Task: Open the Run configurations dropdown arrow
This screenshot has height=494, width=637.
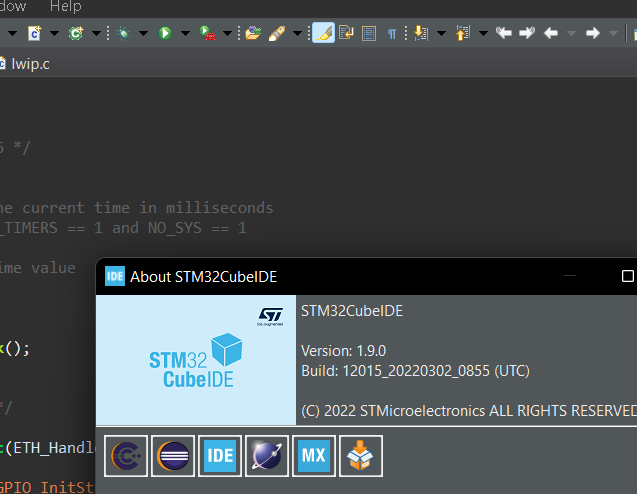Action: 185,33
